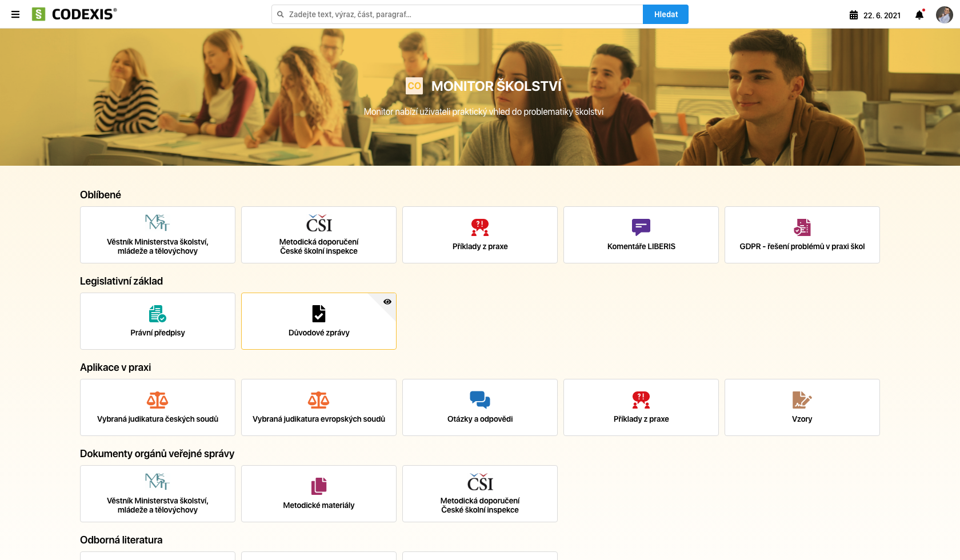Open the notifications bell
Screen dimensions: 960x560
(919, 15)
